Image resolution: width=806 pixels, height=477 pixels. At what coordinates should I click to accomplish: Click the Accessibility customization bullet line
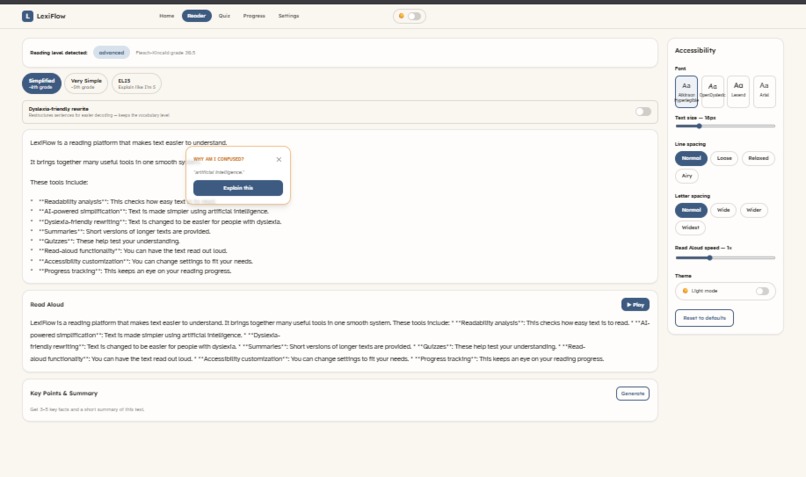[x=141, y=261]
